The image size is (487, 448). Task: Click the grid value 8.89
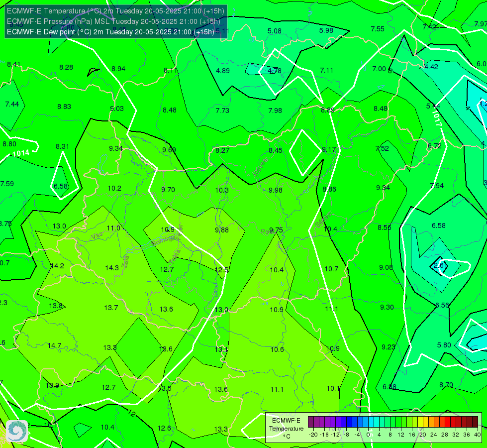pyautogui.click(x=328, y=110)
